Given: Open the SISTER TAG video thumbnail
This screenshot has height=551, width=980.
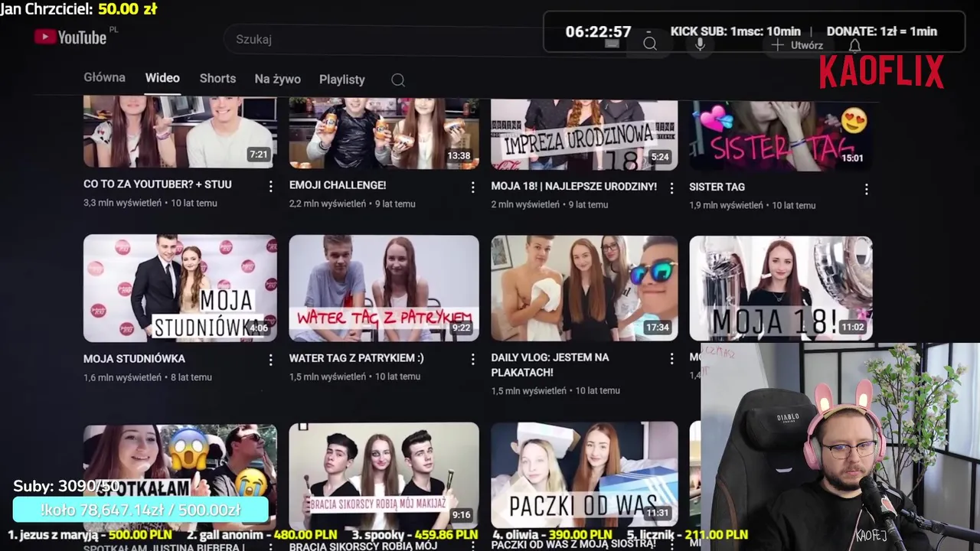Looking at the screenshot, I should pyautogui.click(x=781, y=136).
